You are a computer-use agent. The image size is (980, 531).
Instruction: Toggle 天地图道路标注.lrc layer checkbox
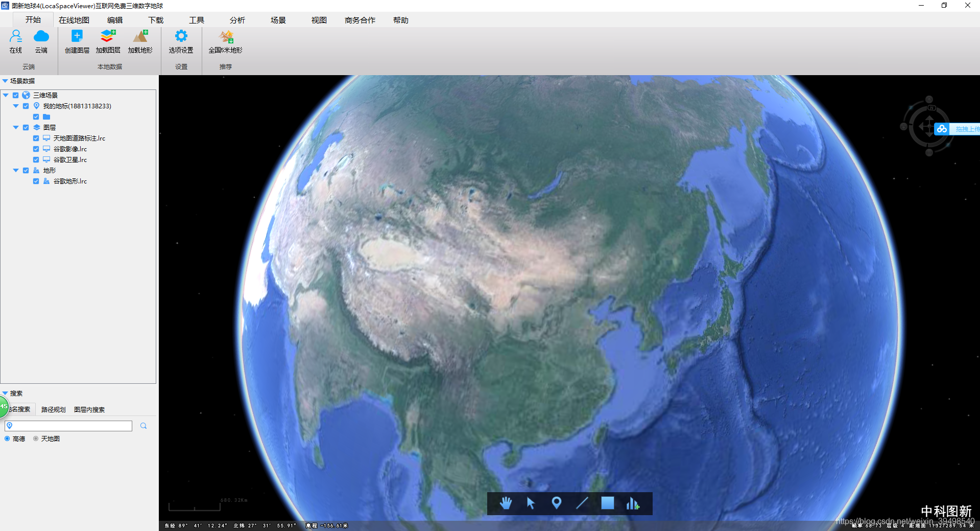pyautogui.click(x=36, y=138)
